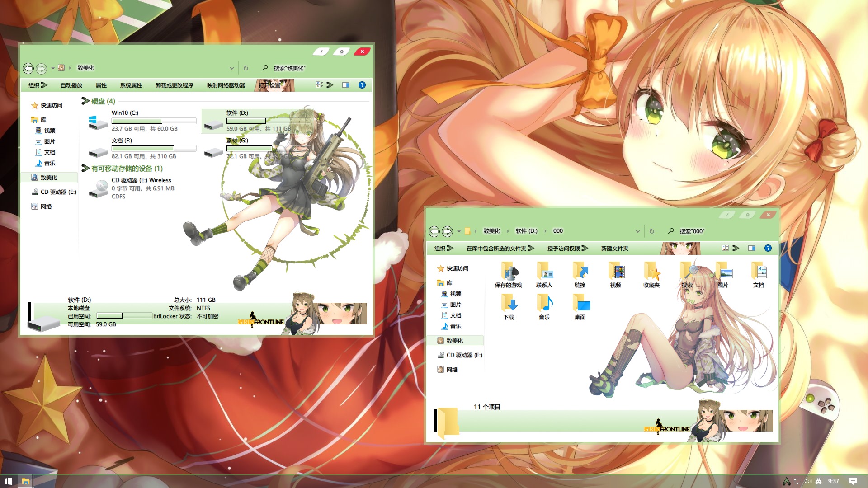Select CD 驱动器 (E:) in 000 window sidebar
The image size is (868, 488).
[460, 355]
